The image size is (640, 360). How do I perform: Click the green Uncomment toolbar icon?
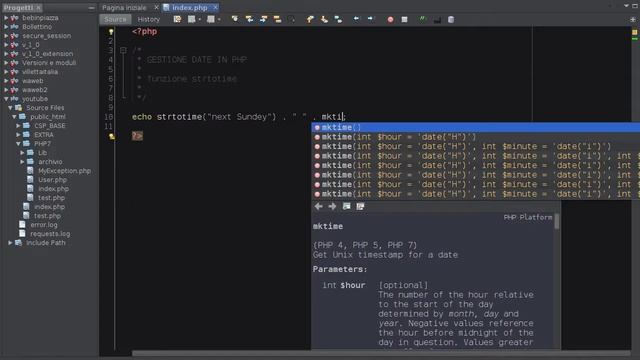click(x=423, y=19)
